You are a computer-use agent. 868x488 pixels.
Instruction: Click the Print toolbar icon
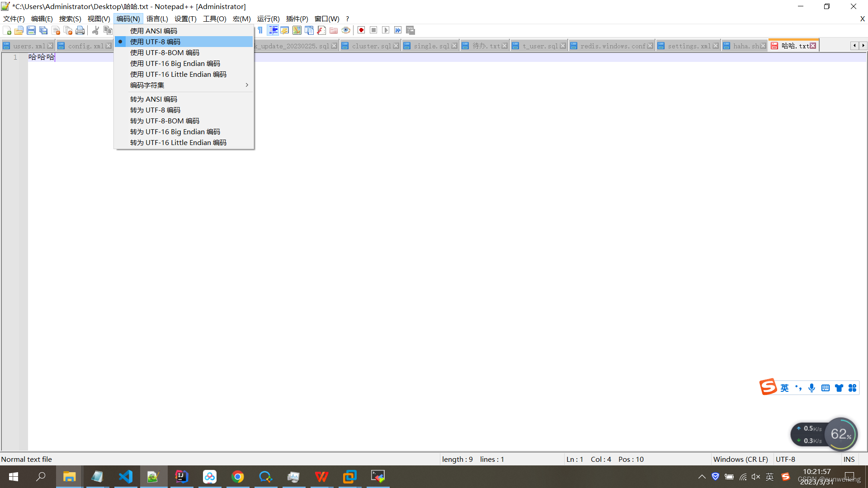[80, 30]
